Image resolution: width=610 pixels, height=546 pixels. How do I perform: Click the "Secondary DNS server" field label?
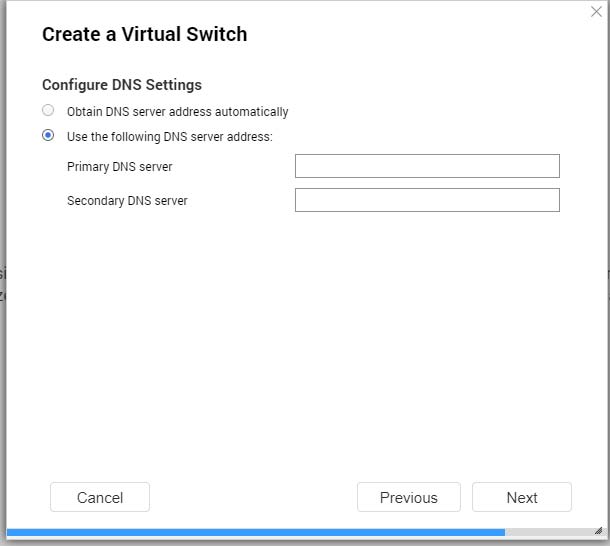tap(127, 201)
